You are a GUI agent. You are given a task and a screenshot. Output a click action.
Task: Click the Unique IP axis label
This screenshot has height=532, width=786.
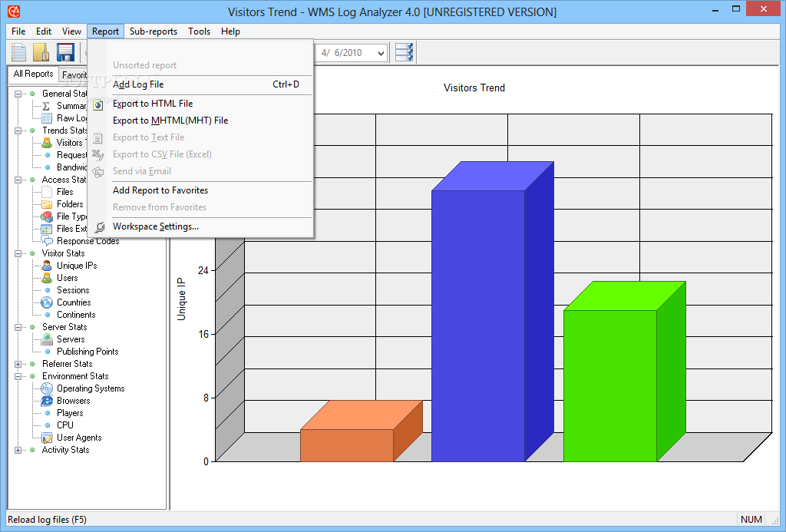point(181,299)
